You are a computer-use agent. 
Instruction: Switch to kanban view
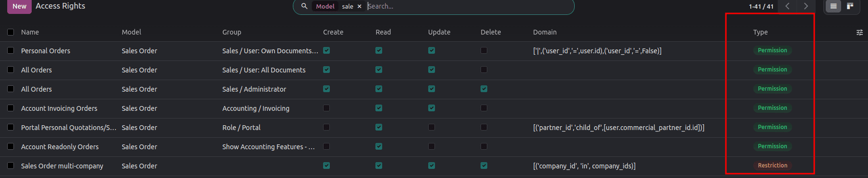[x=850, y=6]
